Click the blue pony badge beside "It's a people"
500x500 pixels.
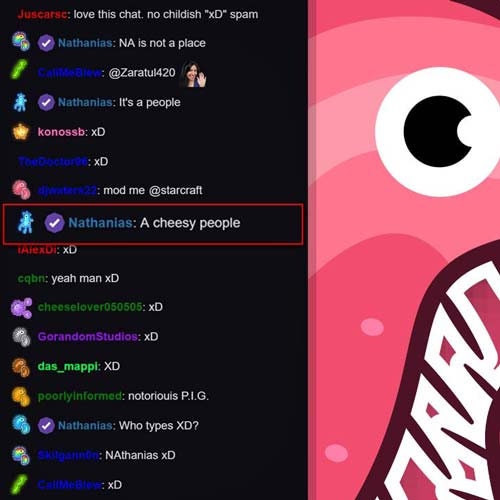20,102
